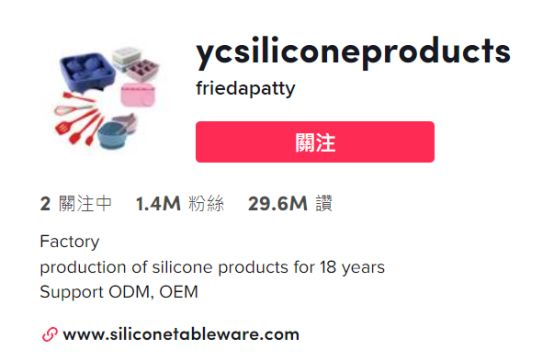Open the 2 following count
This screenshot has height=361, width=554.
pyautogui.click(x=45, y=204)
